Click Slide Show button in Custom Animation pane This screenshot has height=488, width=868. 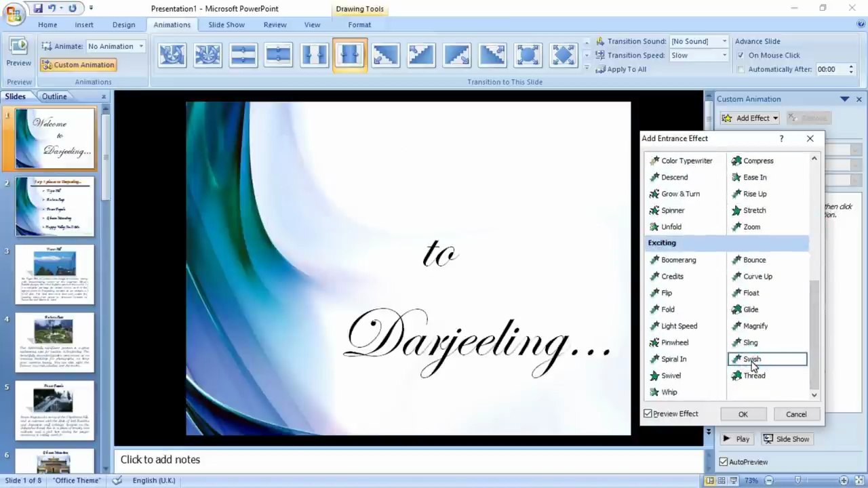787,439
